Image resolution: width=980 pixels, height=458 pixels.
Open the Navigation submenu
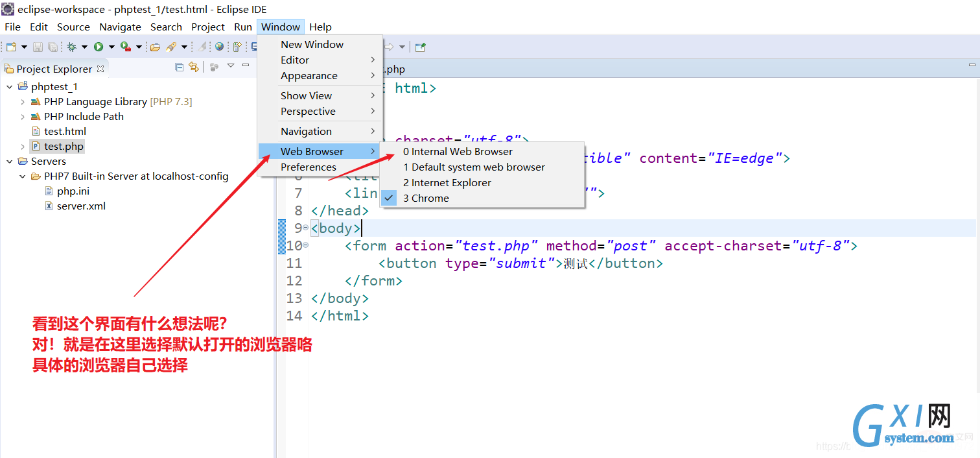[x=320, y=132]
